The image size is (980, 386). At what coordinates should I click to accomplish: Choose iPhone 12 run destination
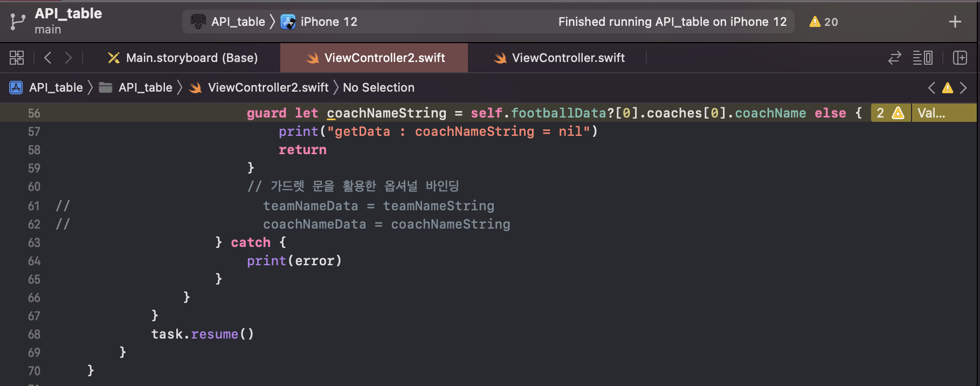(319, 22)
